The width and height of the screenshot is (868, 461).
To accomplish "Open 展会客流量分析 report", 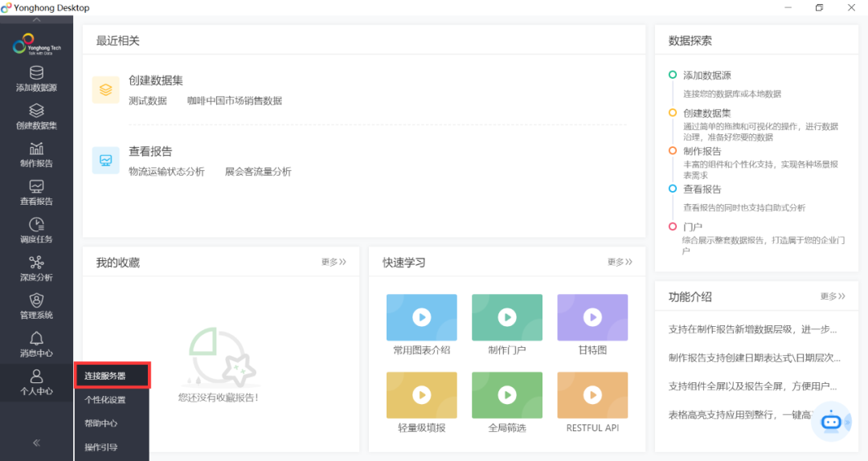I will [x=258, y=172].
